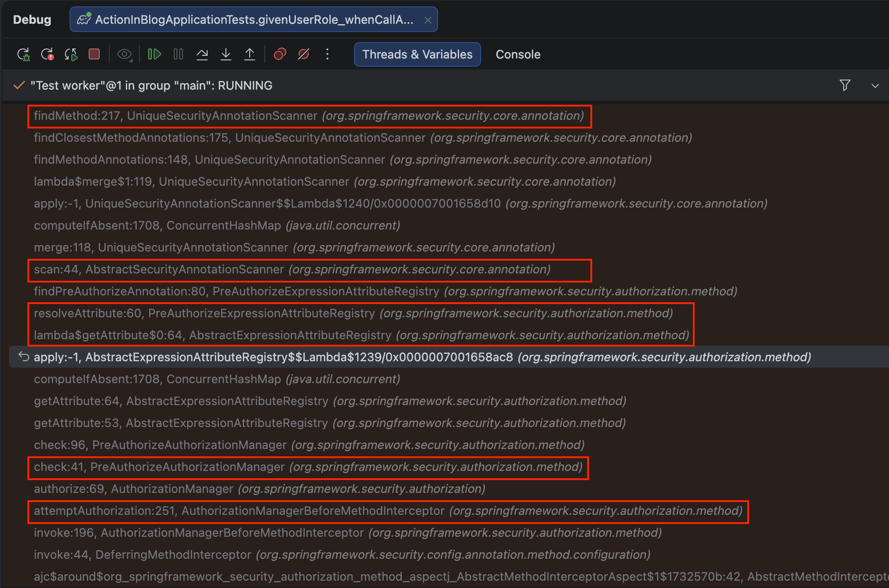Viewport: 889px width, 588px height.
Task: Select frame findMethod:217 UniqueSecurityAnnotationScanner
Action: coord(309,116)
